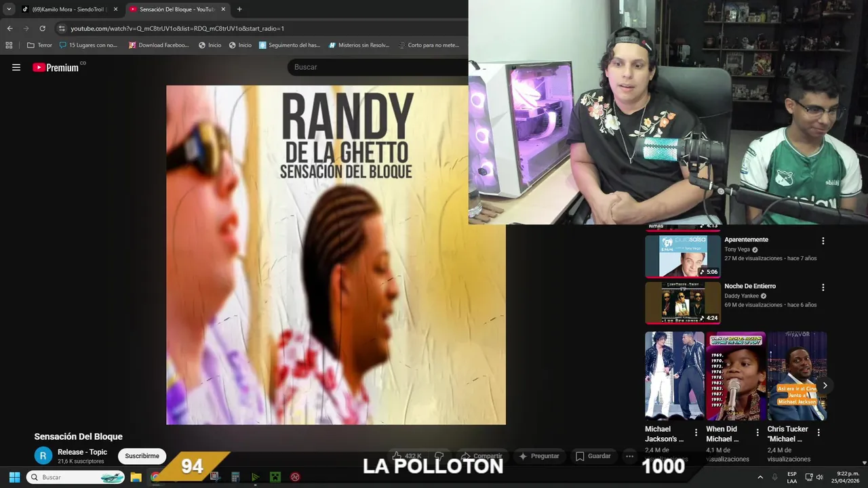Open the 15 Lugares con no... bookmark
This screenshot has height=488, width=868.
tap(88, 45)
